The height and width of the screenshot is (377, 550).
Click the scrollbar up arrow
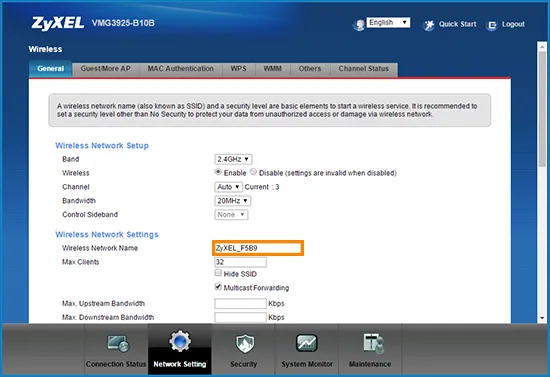pos(542,46)
